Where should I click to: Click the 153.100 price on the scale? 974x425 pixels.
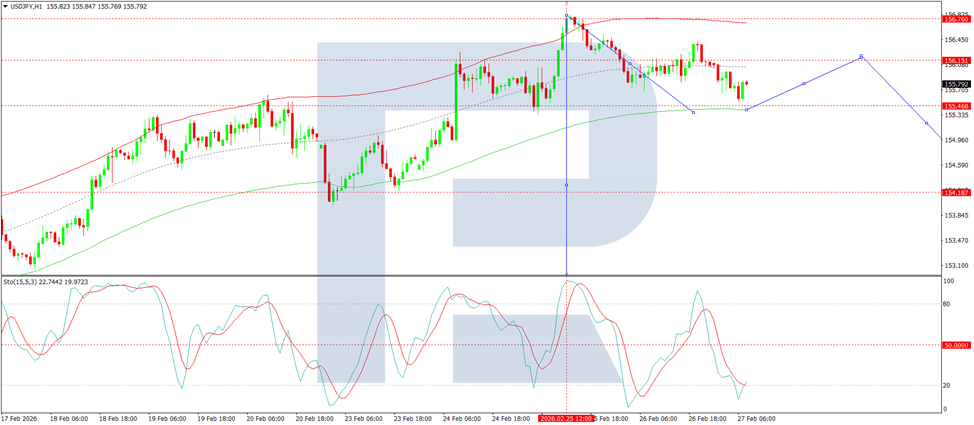pyautogui.click(x=955, y=265)
